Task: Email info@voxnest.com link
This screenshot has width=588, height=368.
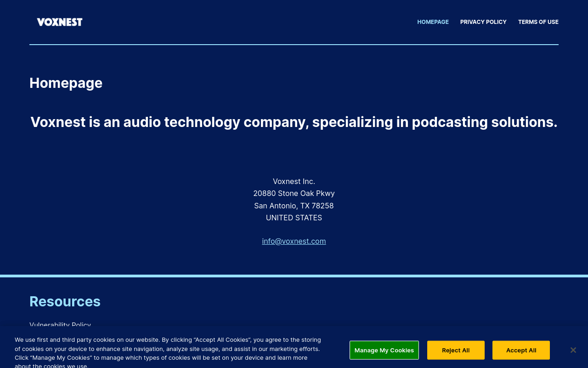Action: coord(294,241)
